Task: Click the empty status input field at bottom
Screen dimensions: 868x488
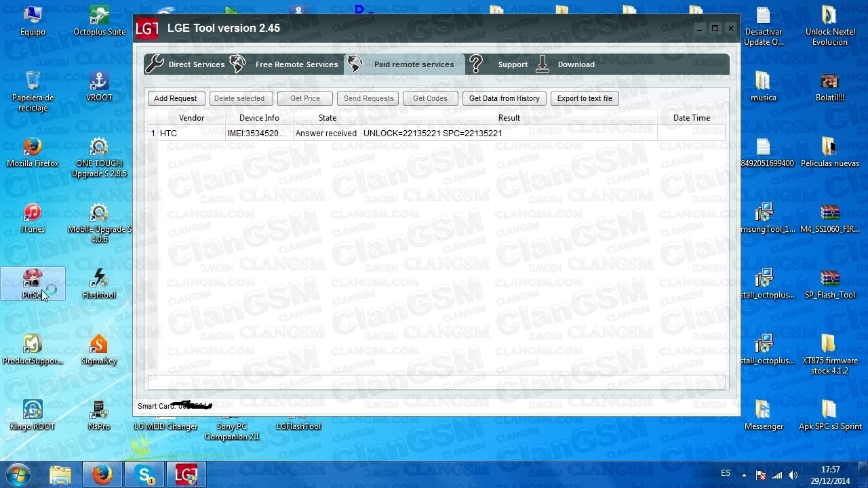Action: pos(437,382)
